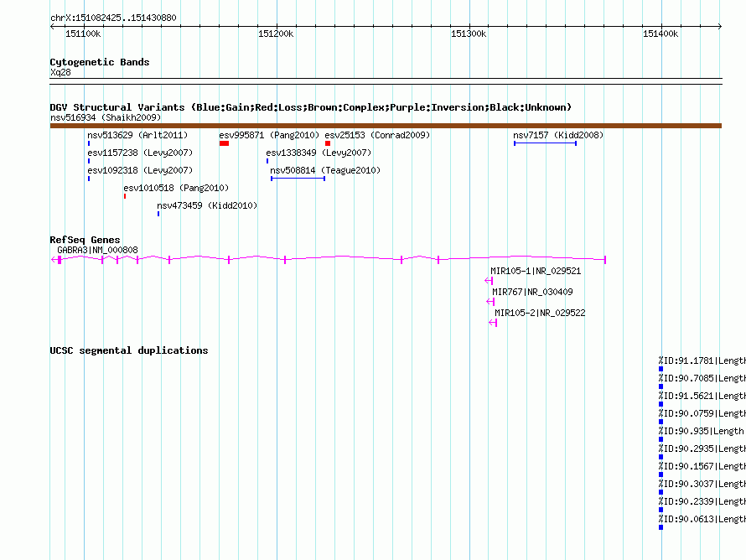This screenshot has height=560, width=746.
Task: Open variant nsv7157 (Kidd2008)
Action: point(558,135)
